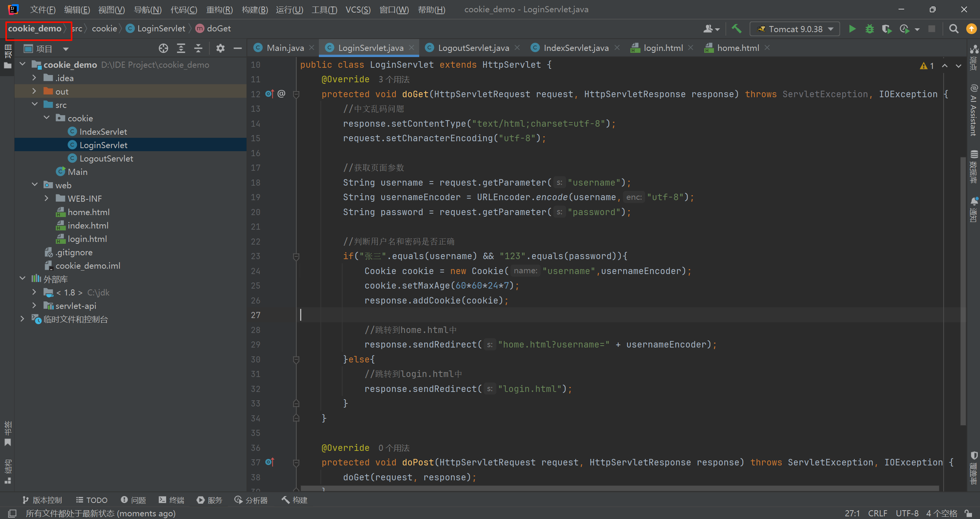
Task: Toggle fold marker on line 37
Action: point(296,463)
